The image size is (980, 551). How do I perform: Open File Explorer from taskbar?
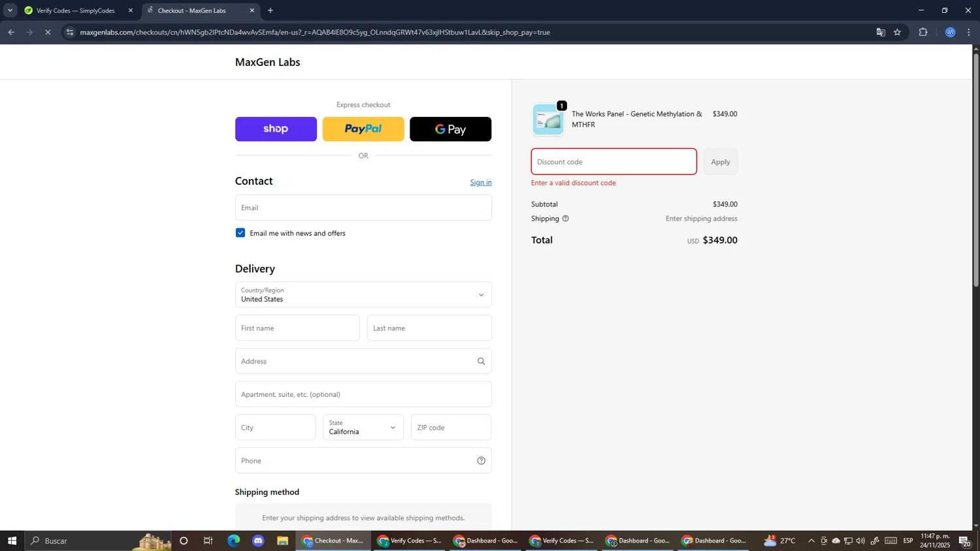pos(282,541)
